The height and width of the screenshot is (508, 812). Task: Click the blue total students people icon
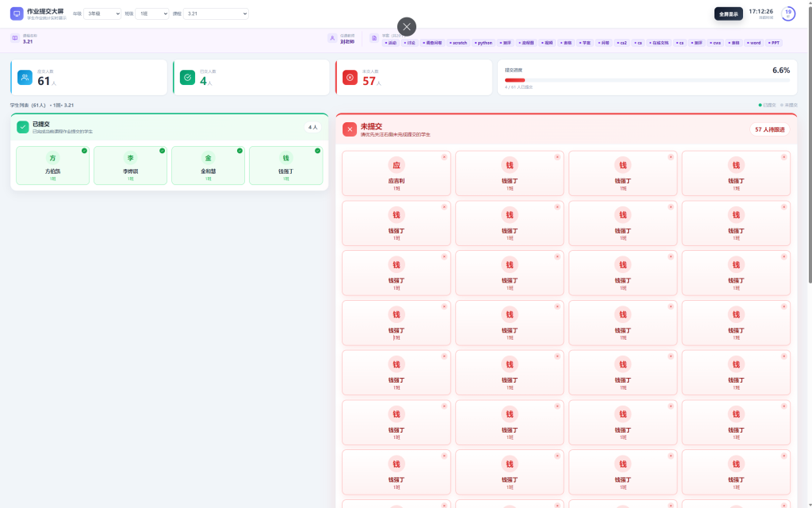pyautogui.click(x=25, y=77)
